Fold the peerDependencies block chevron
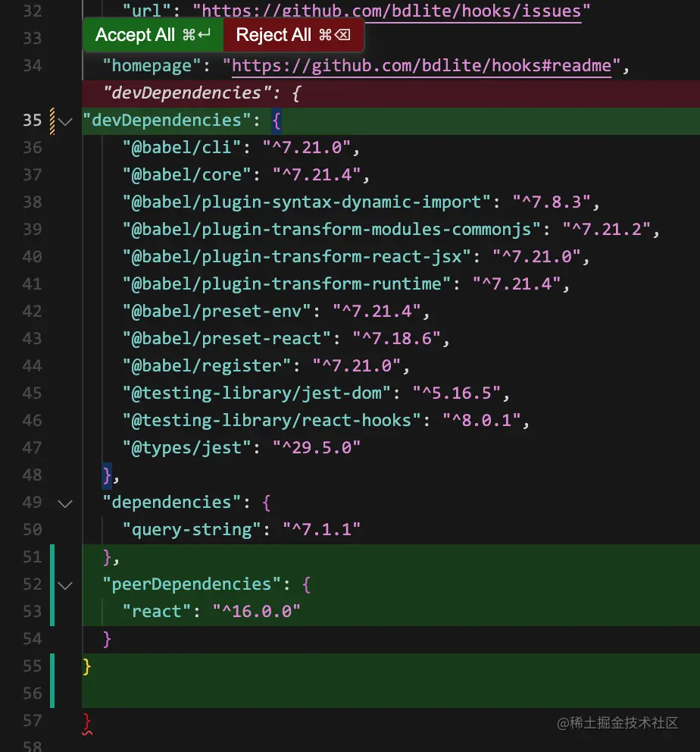 coord(66,584)
